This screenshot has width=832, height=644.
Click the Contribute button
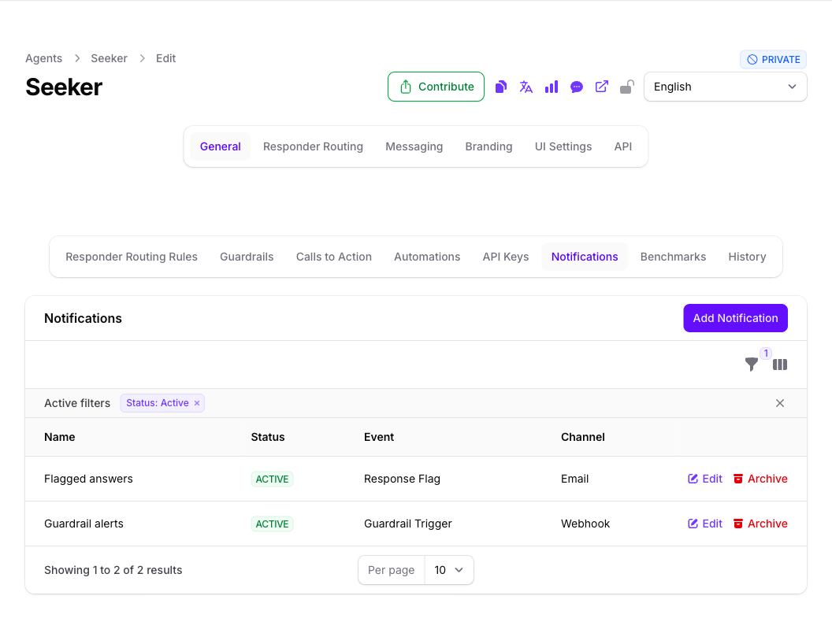tap(436, 87)
